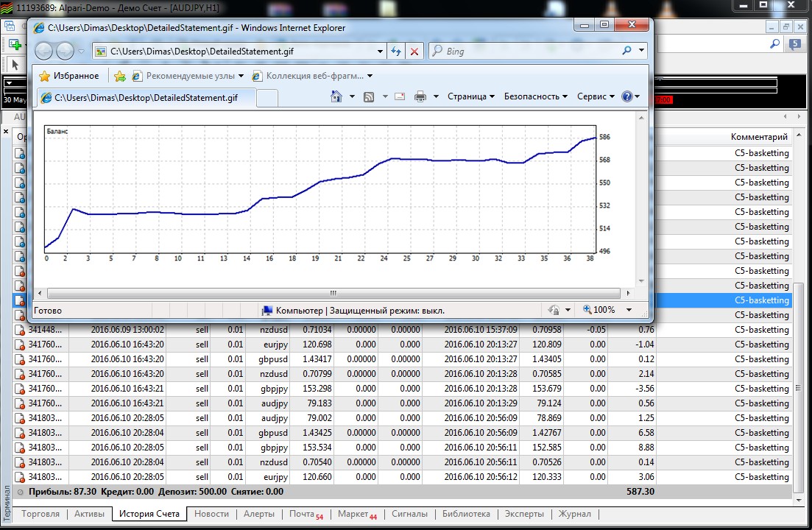Switch to the Эксперты terminal tab

click(524, 514)
